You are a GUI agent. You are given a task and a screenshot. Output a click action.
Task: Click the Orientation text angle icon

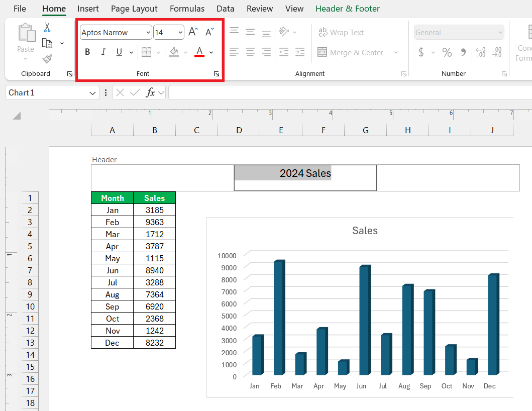pyautogui.click(x=284, y=32)
